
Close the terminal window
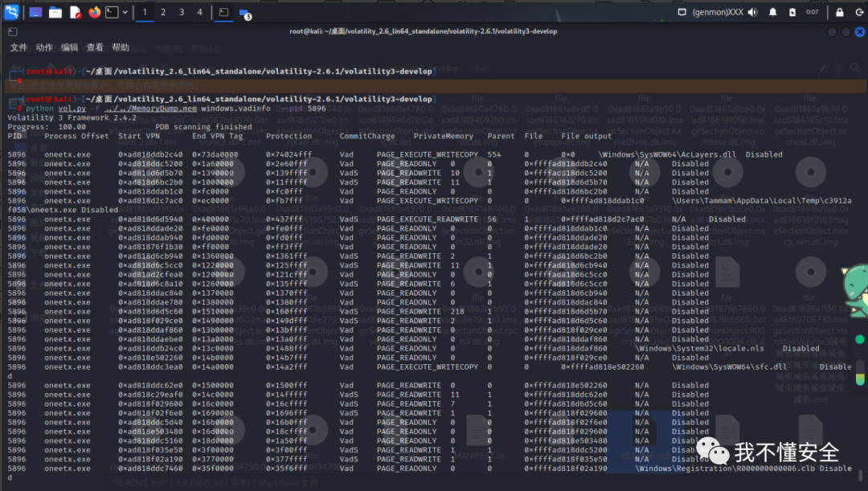click(x=860, y=31)
